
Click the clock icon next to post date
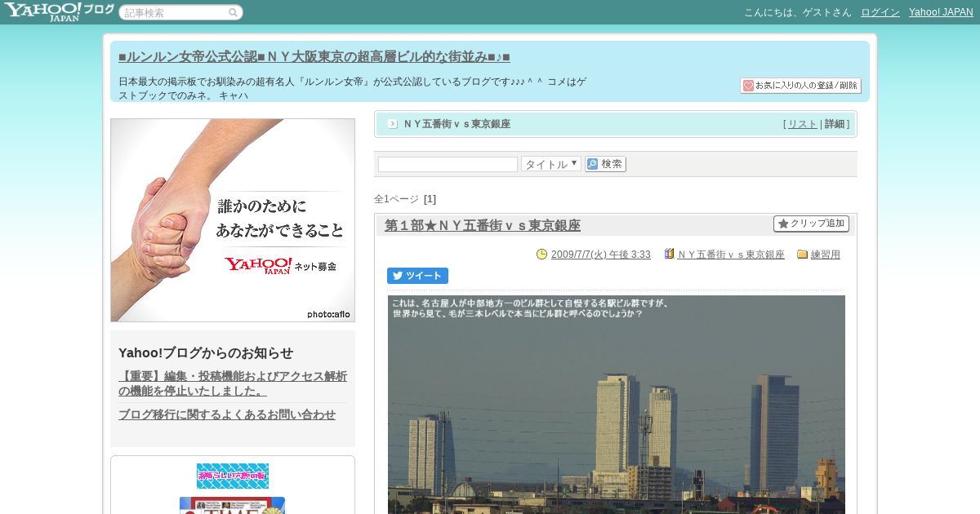(x=541, y=255)
